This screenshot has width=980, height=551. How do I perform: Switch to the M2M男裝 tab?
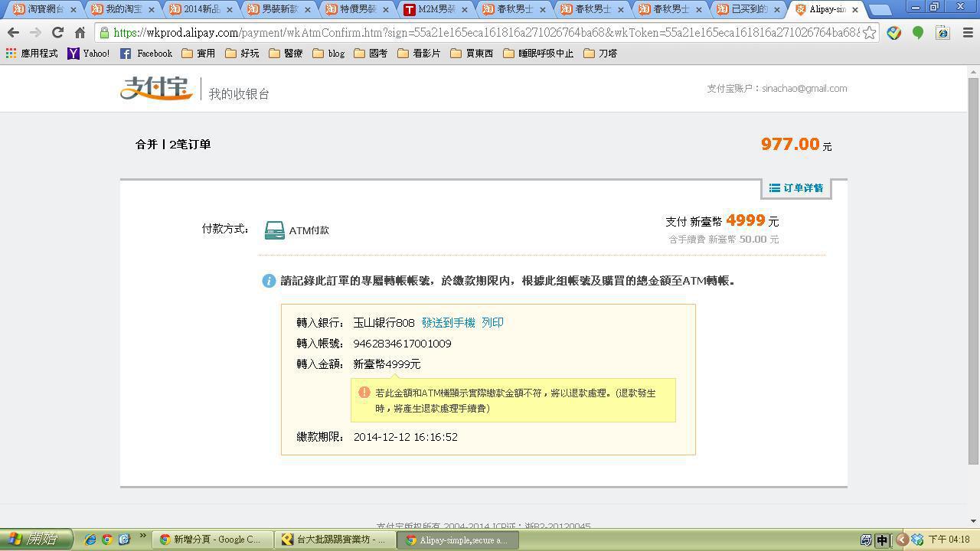pyautogui.click(x=435, y=9)
